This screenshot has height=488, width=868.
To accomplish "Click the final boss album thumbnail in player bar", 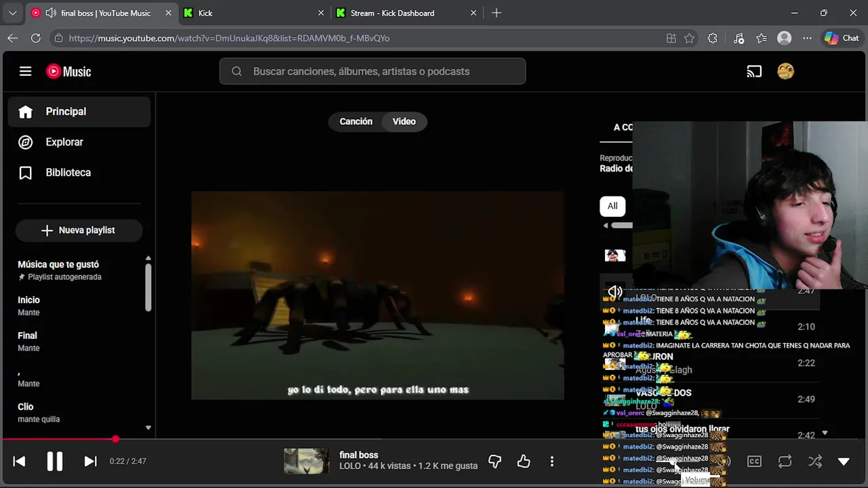I will 307,461.
